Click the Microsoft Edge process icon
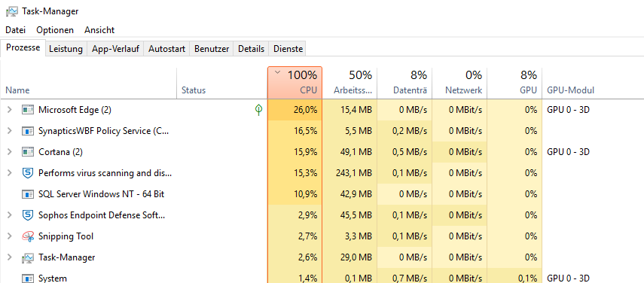This screenshot has height=283, width=644. coord(28,110)
